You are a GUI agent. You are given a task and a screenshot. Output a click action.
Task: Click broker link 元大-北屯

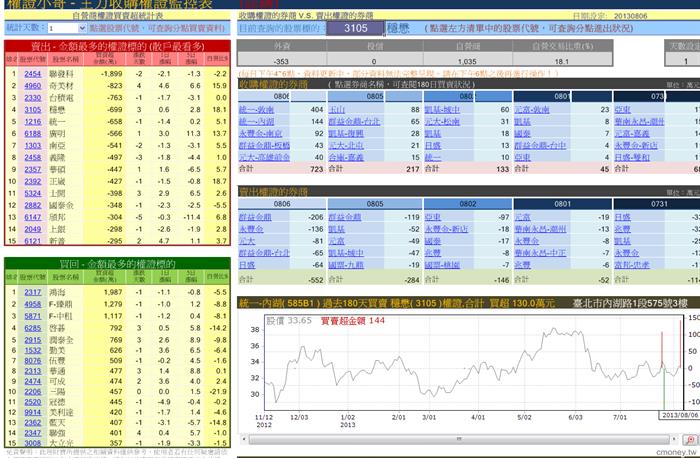coord(346,146)
